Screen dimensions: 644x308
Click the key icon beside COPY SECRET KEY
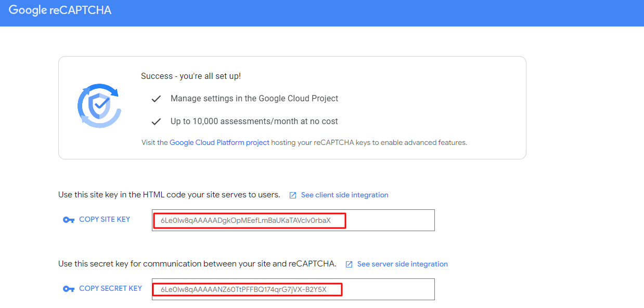pyautogui.click(x=69, y=289)
